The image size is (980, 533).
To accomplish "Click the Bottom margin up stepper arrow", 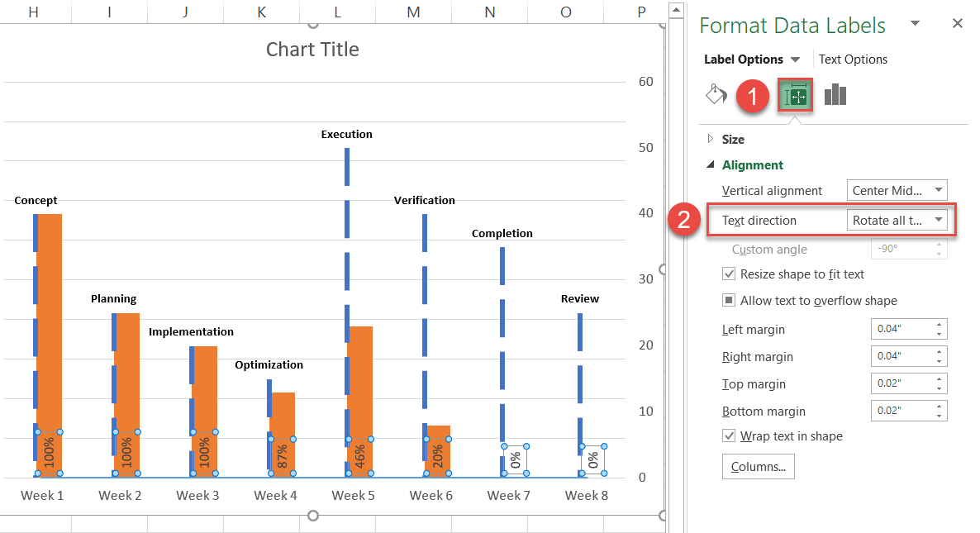I will (938, 407).
